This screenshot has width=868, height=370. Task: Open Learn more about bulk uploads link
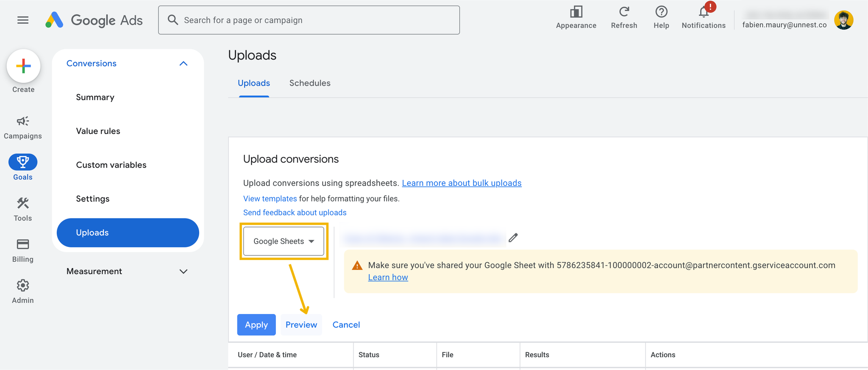pyautogui.click(x=462, y=183)
